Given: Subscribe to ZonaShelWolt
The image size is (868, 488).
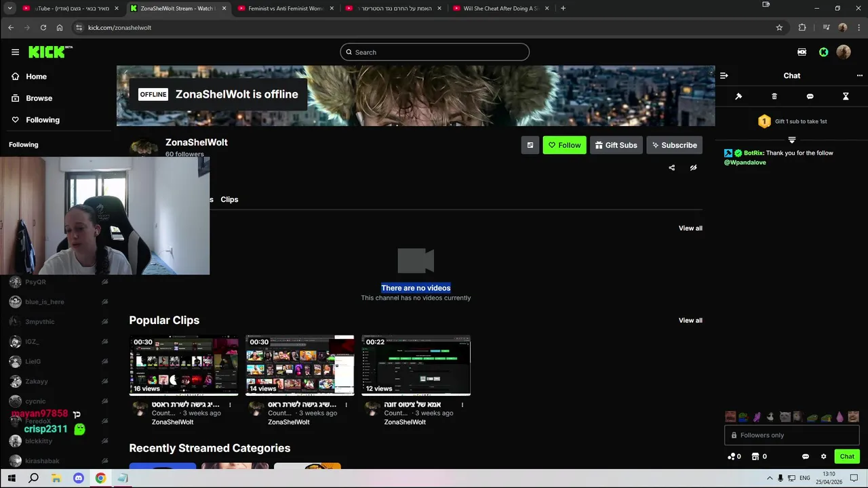Looking at the screenshot, I should pos(674,145).
